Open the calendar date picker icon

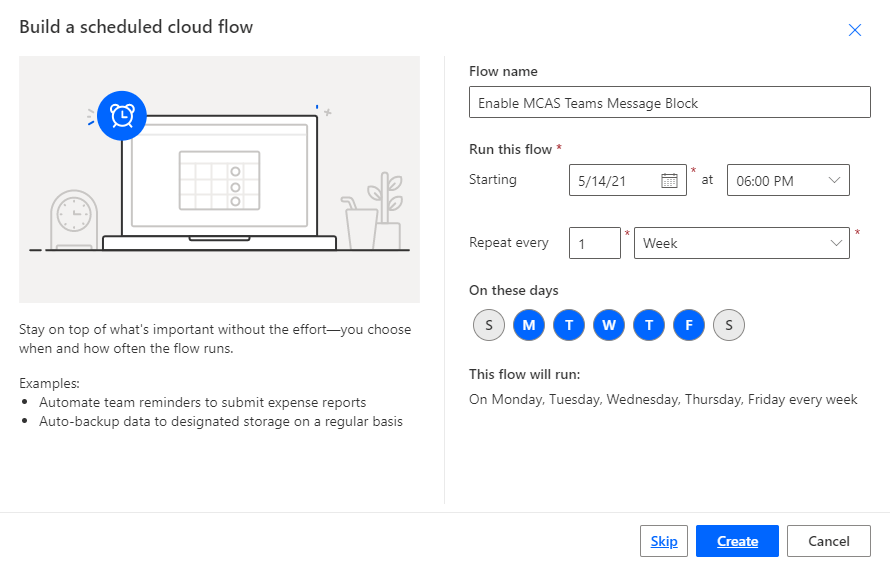click(x=670, y=180)
